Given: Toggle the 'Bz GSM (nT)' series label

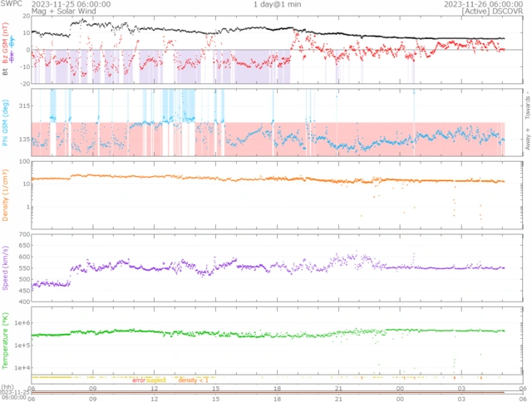Looking at the screenshot, I should point(5,43).
